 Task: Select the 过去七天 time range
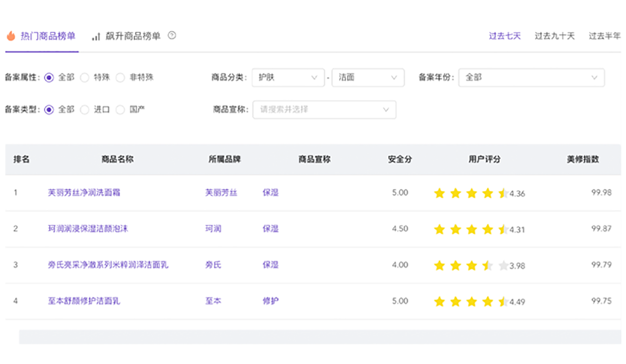(504, 36)
